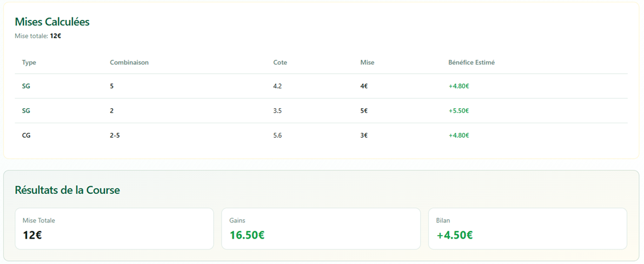Image resolution: width=644 pixels, height=264 pixels.
Task: Click the 2-5 combination cell
Action: point(115,135)
